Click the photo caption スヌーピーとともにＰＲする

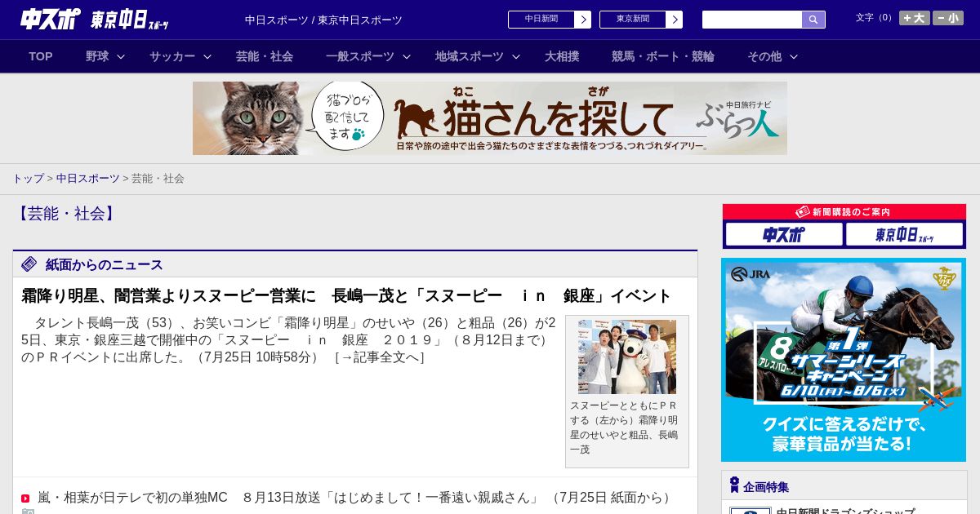[626, 428]
